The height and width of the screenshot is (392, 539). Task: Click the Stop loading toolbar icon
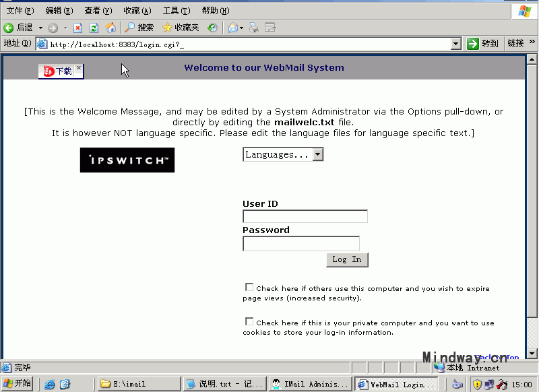click(x=77, y=28)
